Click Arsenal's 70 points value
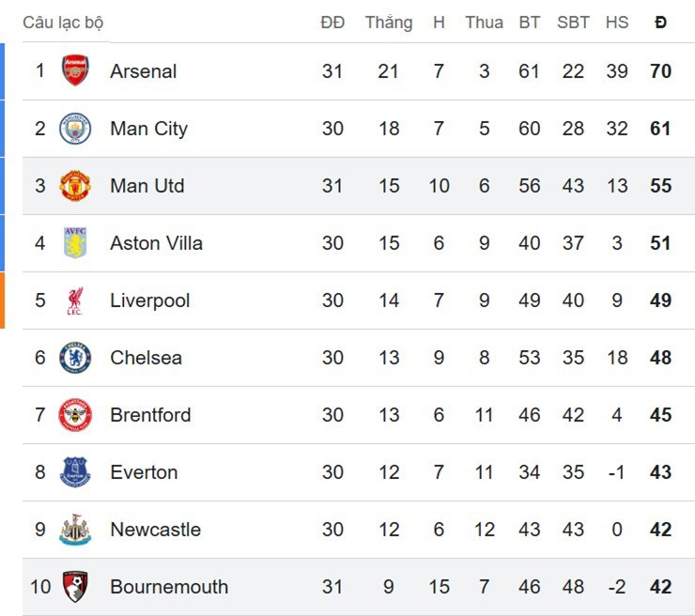 pos(660,71)
